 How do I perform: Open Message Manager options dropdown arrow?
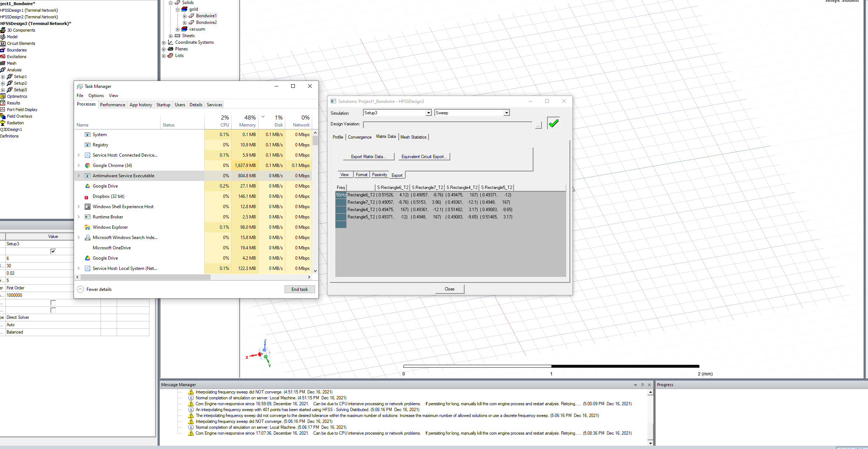(635, 385)
